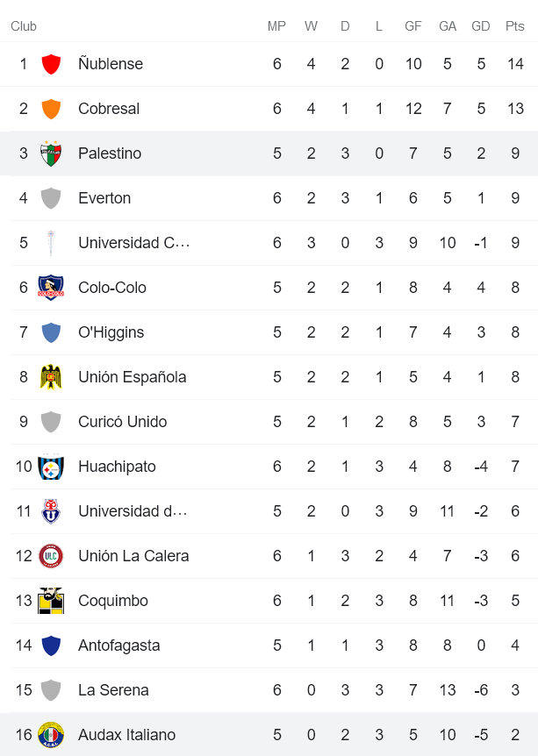Image resolution: width=538 pixels, height=756 pixels.
Task: Click the GD column header
Action: pyautogui.click(x=481, y=26)
